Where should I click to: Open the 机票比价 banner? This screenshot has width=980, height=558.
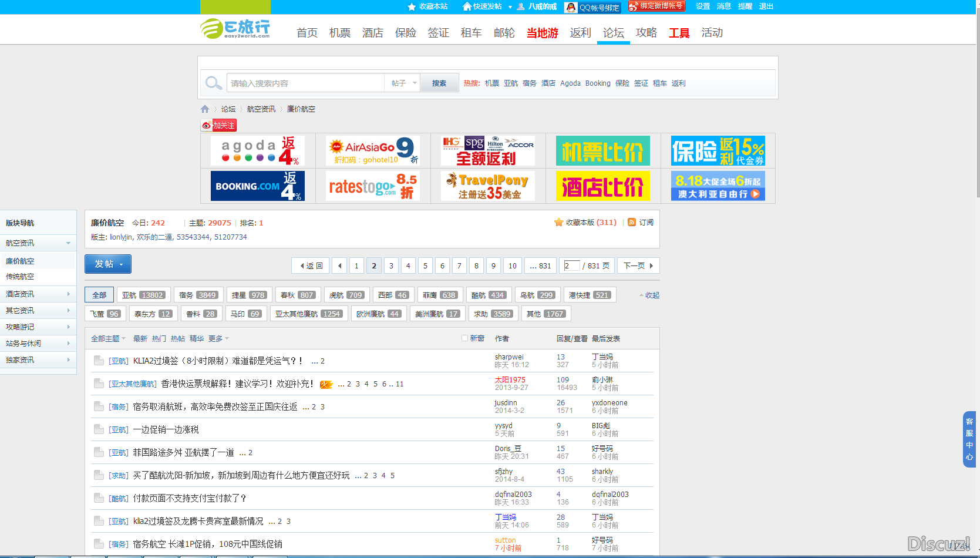click(603, 151)
